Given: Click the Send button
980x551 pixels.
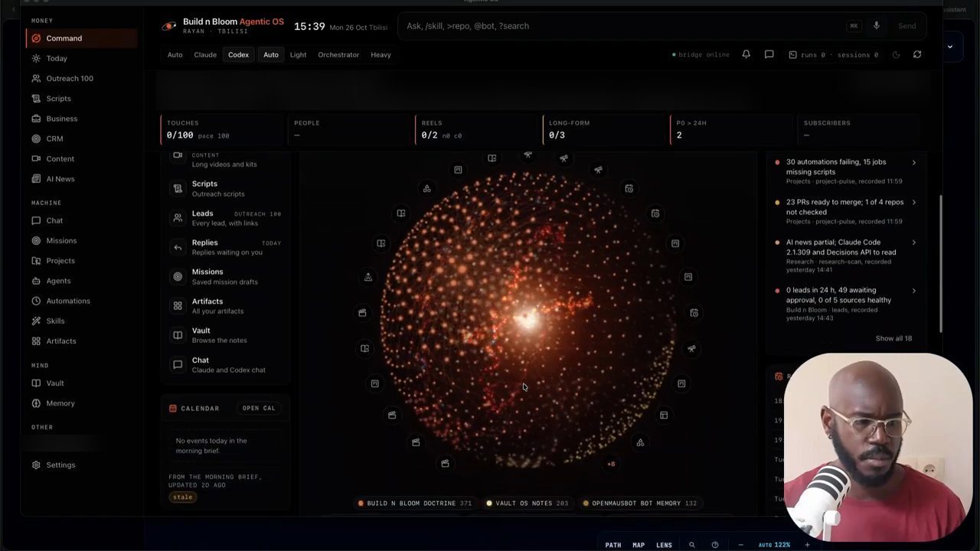Looking at the screenshot, I should coord(907,26).
